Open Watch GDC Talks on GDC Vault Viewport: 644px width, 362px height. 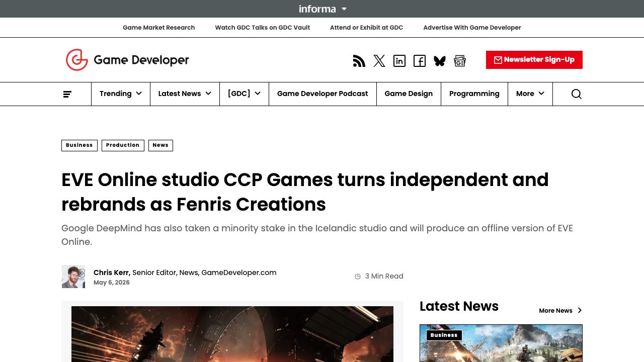[x=263, y=28]
